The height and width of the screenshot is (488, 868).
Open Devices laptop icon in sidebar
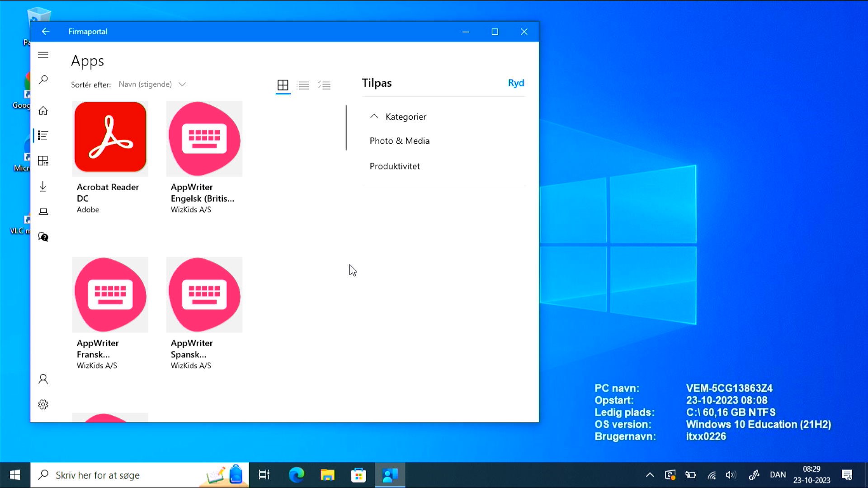(43, 211)
